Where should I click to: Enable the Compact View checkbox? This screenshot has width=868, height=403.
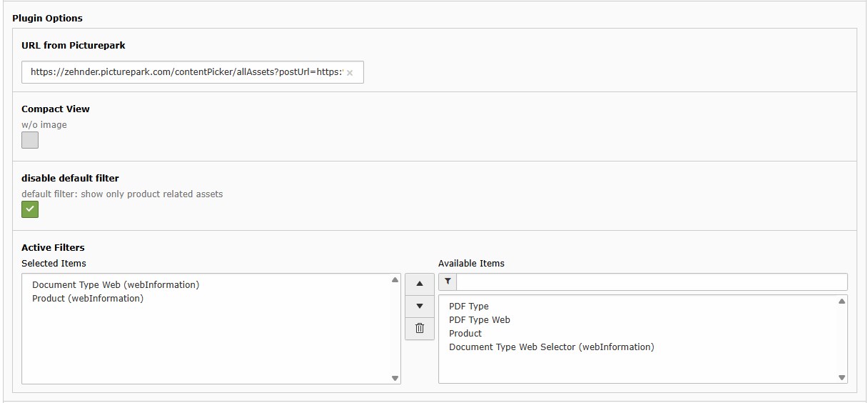30,140
